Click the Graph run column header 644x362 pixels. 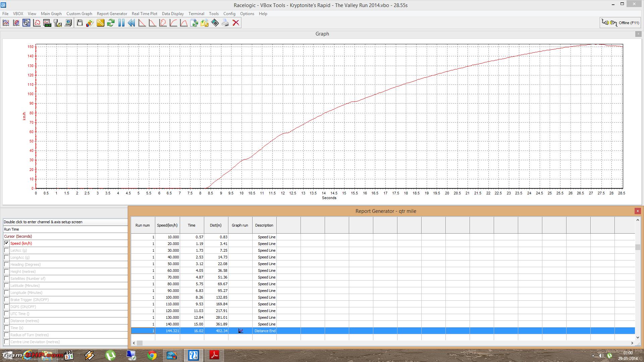click(x=240, y=225)
